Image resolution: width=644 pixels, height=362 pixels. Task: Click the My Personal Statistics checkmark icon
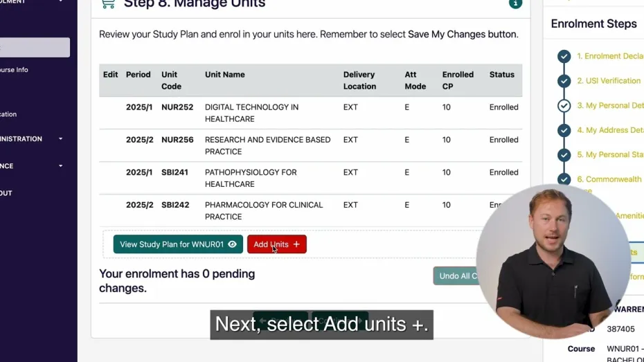pos(564,155)
